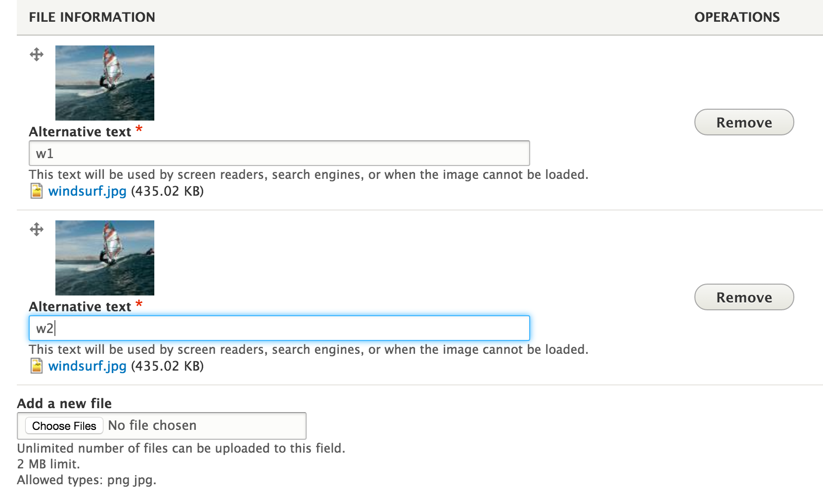
Task: Click the Add a new file heading
Action: click(64, 403)
